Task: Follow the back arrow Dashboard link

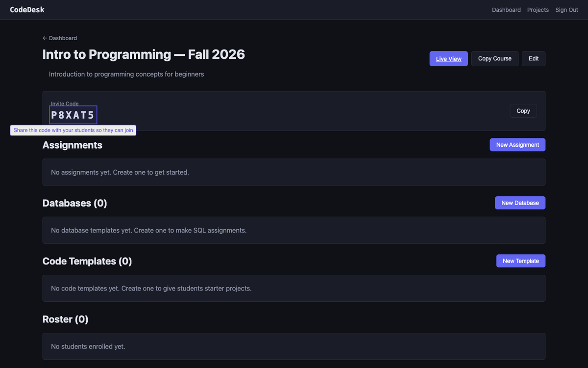Action: [x=60, y=38]
